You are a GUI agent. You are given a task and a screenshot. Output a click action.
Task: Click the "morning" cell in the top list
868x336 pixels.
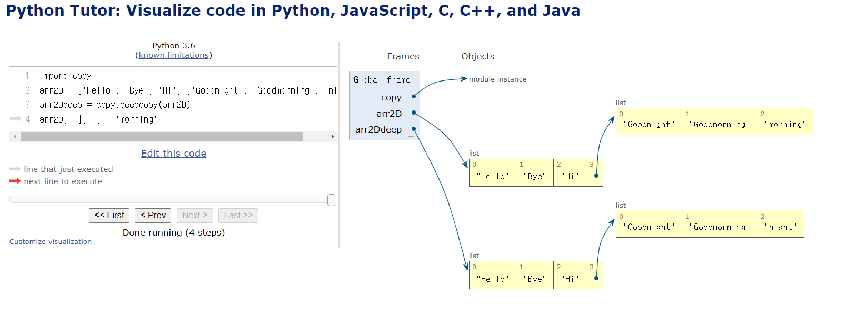(785, 121)
